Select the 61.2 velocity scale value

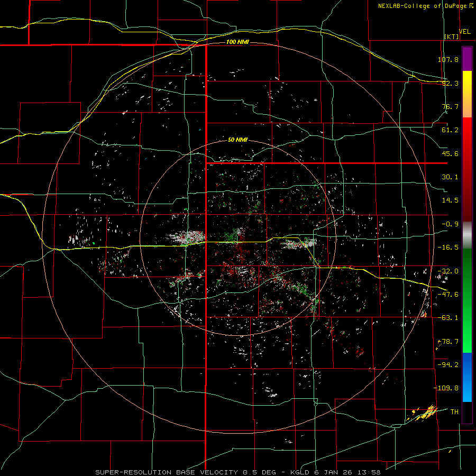450,130
